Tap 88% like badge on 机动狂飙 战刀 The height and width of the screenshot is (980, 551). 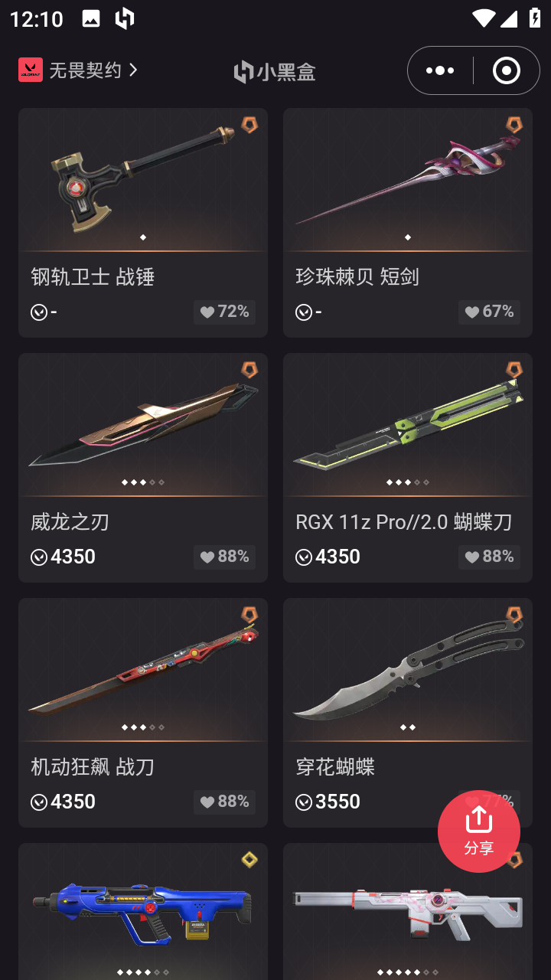pyautogui.click(x=224, y=802)
